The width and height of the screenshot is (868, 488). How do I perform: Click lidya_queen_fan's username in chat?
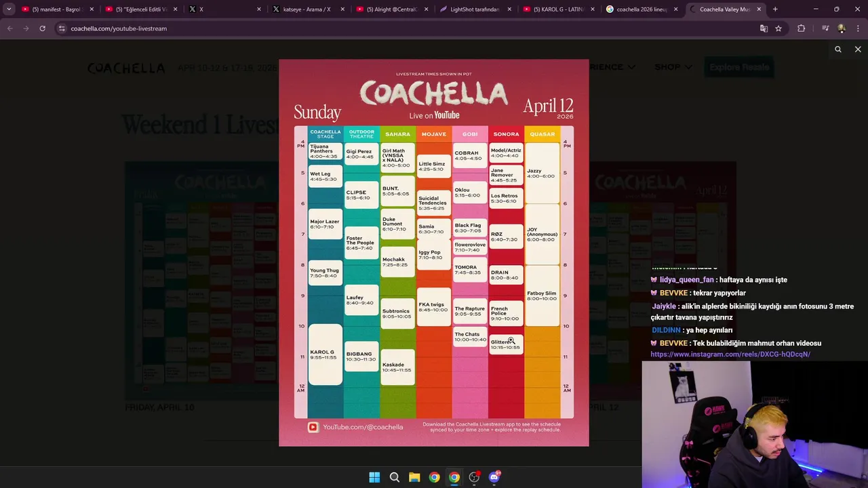[686, 280]
